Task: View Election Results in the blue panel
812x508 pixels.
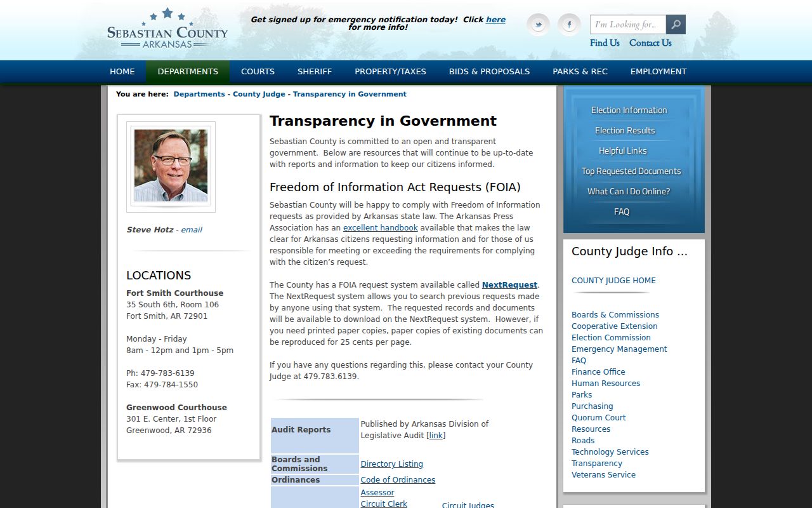Action: point(625,131)
